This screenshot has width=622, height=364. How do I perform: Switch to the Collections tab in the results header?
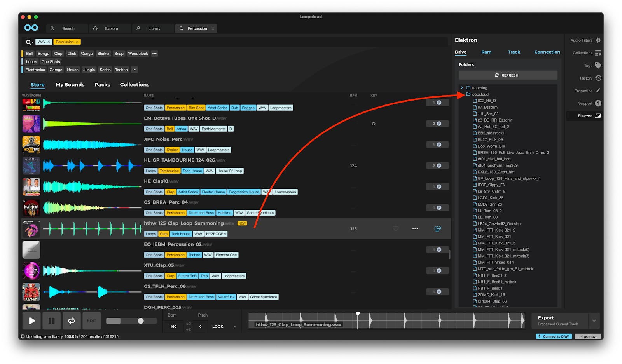coord(135,85)
